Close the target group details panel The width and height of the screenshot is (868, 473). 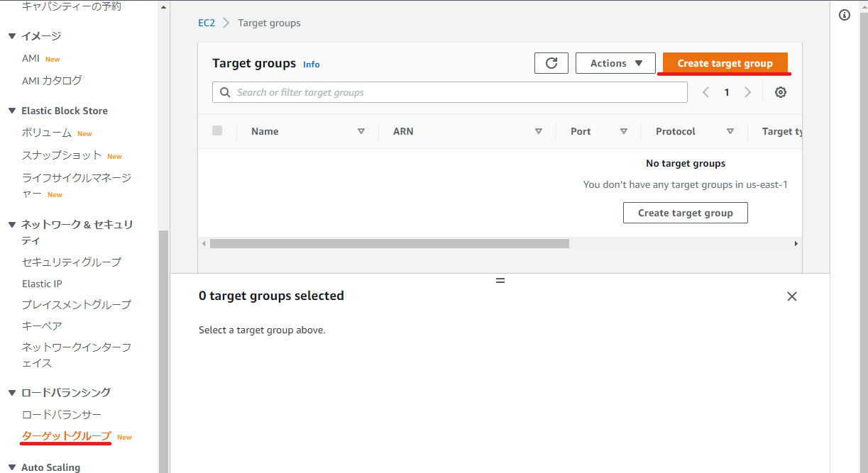coord(792,296)
